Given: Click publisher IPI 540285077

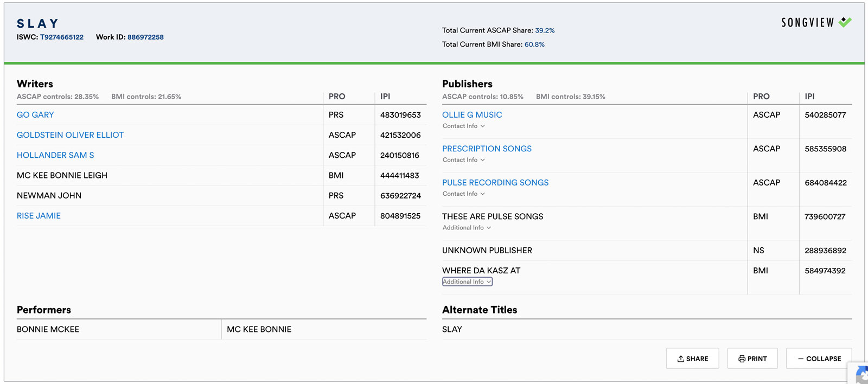Looking at the screenshot, I should coord(825,115).
